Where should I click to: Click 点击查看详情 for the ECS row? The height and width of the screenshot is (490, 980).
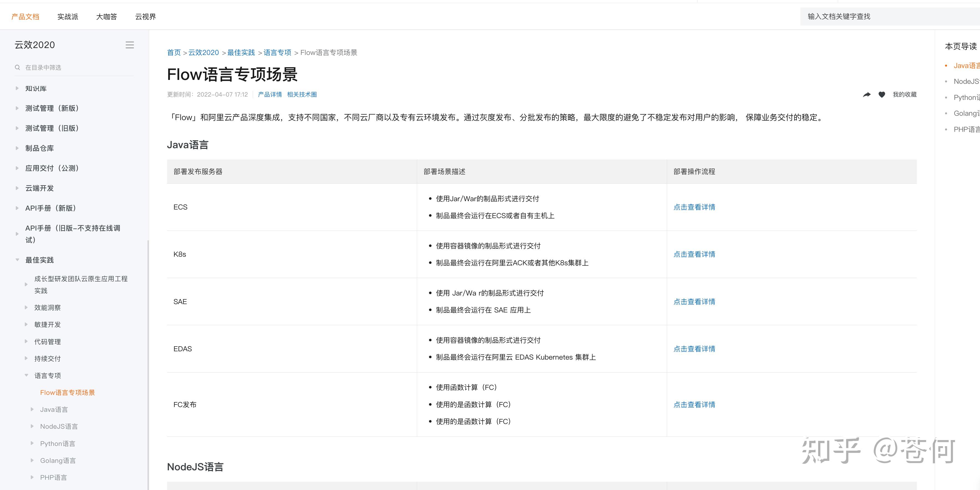(x=694, y=207)
